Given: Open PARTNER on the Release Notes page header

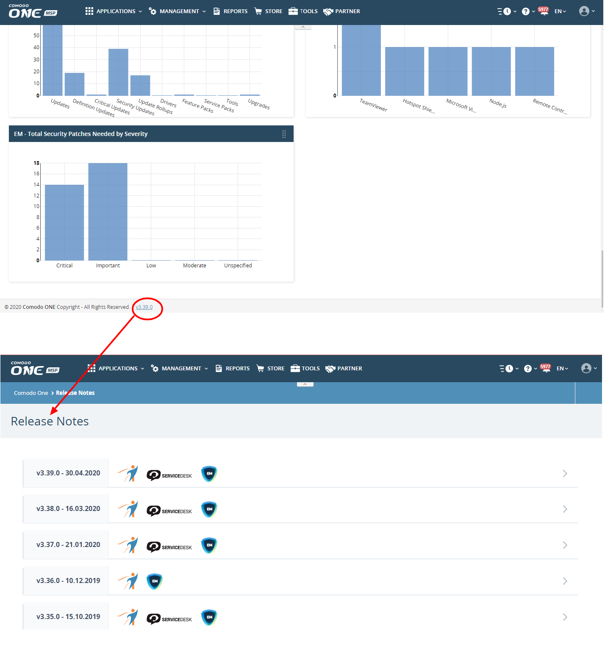Looking at the screenshot, I should point(344,369).
